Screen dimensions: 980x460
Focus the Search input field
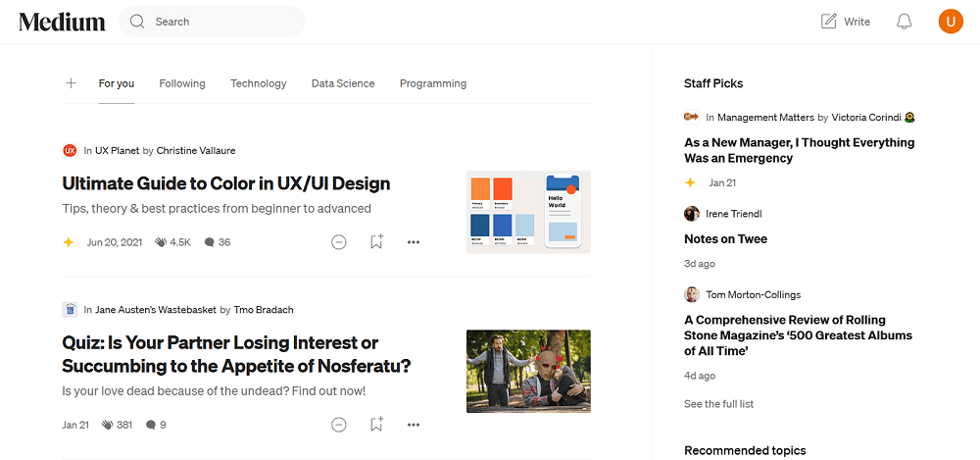point(220,22)
